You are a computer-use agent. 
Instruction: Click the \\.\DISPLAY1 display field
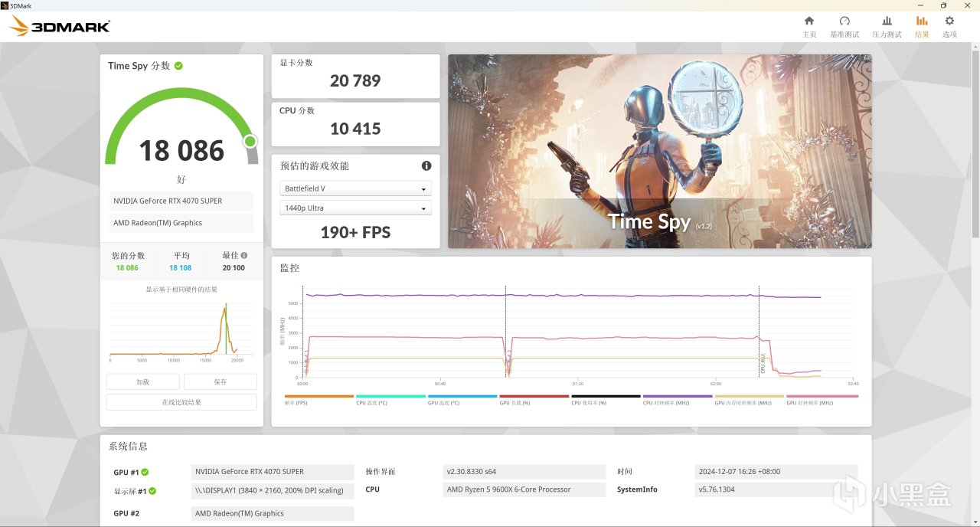(273, 490)
